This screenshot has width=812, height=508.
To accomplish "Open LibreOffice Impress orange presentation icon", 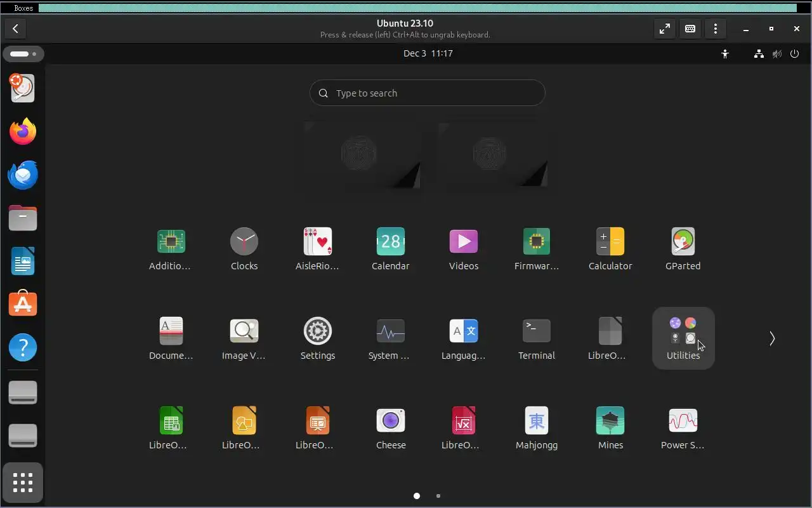I will [317, 428].
